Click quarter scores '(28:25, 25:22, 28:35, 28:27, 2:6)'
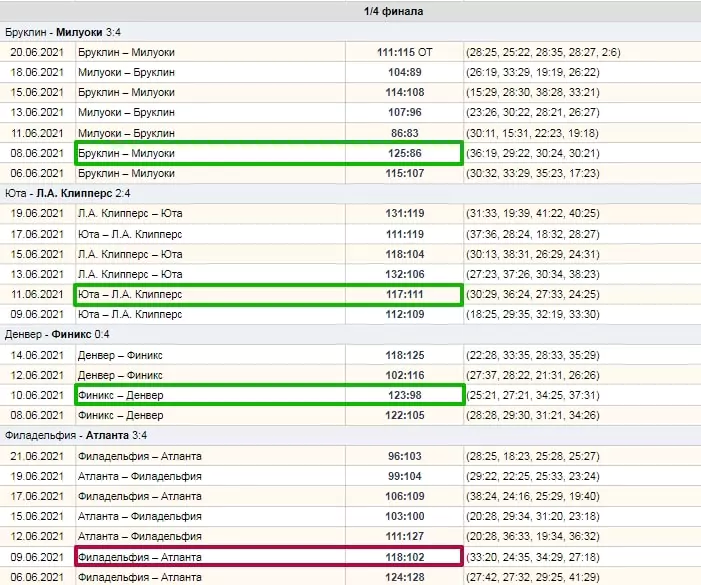Viewport: 701px width, 585px height. coord(543,52)
